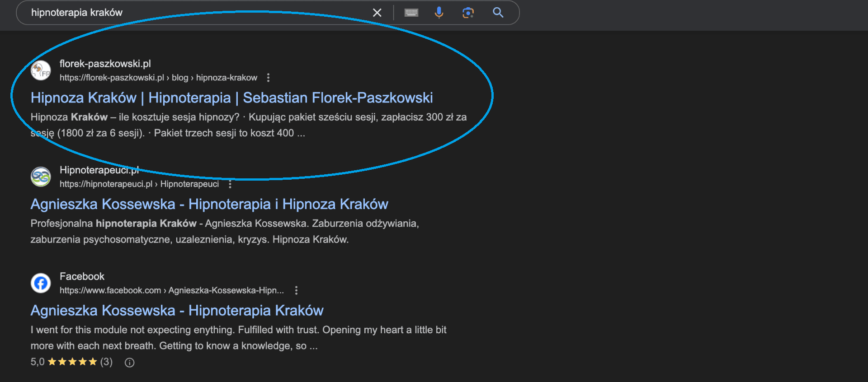The height and width of the screenshot is (382, 868).
Task: Click the florek-paszkowski.pl blog hipnoza-krakow URL
Action: [158, 78]
